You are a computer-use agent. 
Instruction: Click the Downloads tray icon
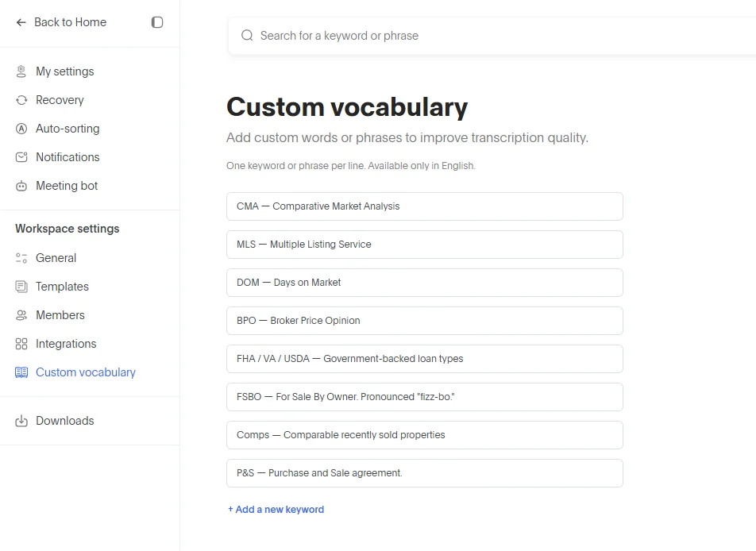pos(21,421)
